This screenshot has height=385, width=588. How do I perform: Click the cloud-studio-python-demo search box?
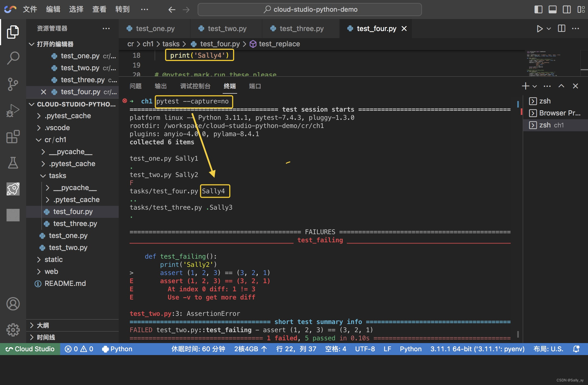click(310, 10)
